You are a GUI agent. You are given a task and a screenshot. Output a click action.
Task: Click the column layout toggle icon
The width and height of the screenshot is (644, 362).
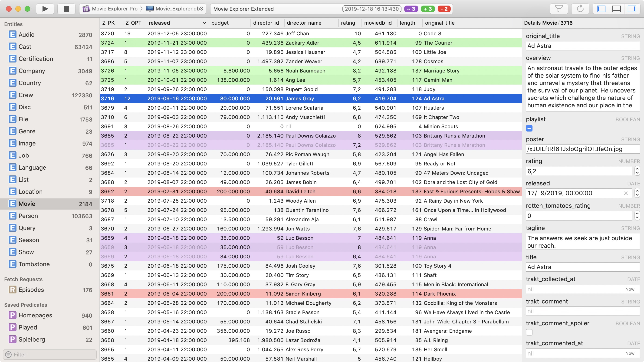coord(602,8)
